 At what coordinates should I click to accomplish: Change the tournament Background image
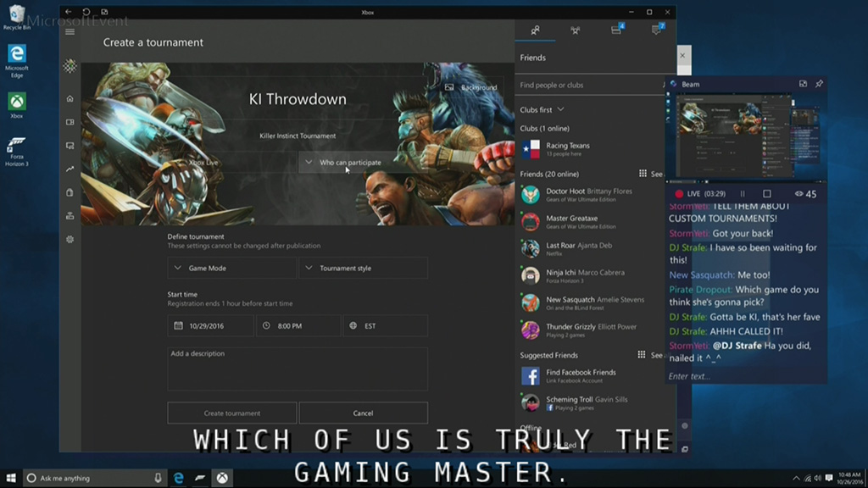coord(471,87)
